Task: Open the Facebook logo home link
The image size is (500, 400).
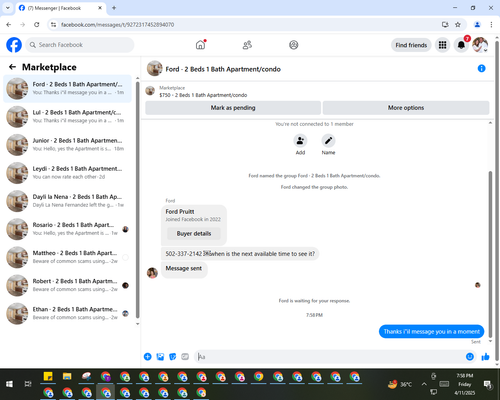Action: pyautogui.click(x=14, y=45)
